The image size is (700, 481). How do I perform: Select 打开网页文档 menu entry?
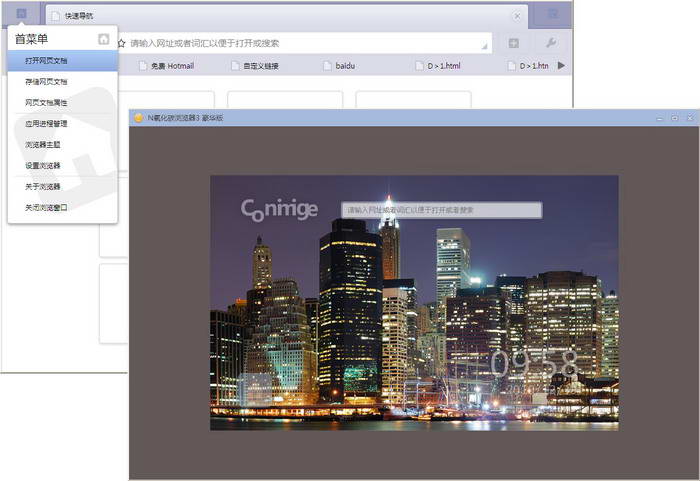62,61
